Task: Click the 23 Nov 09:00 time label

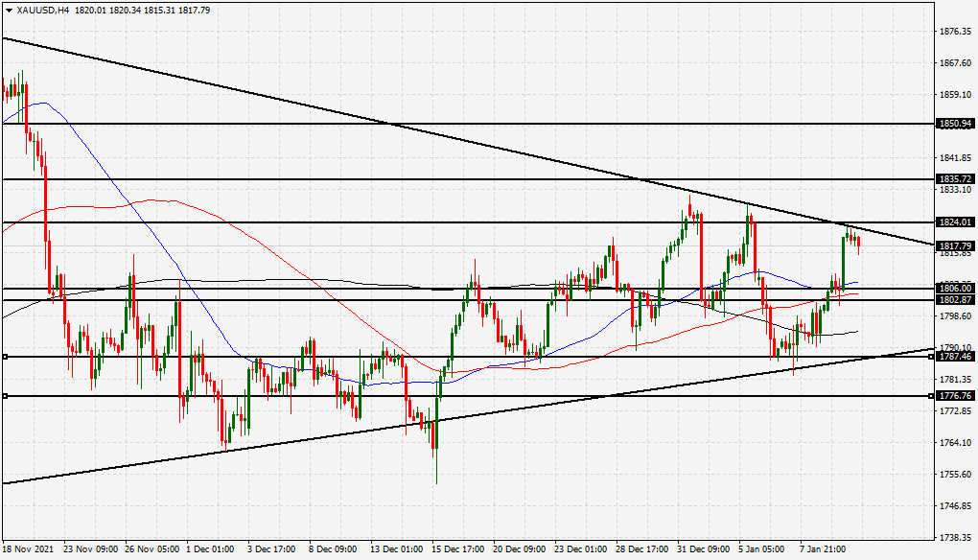Action: tap(91, 549)
